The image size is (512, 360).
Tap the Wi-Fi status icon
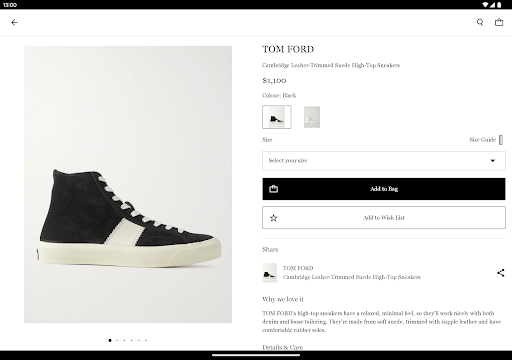point(485,5)
